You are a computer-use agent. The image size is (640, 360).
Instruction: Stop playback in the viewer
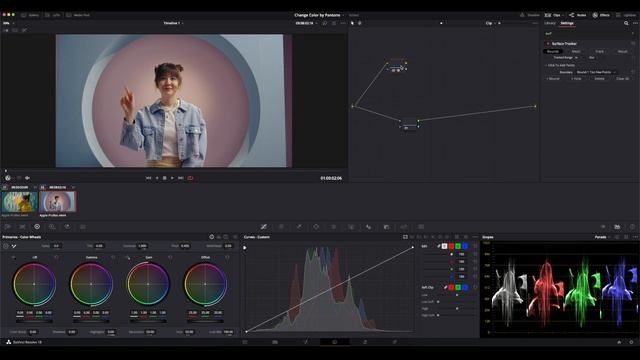pos(164,178)
